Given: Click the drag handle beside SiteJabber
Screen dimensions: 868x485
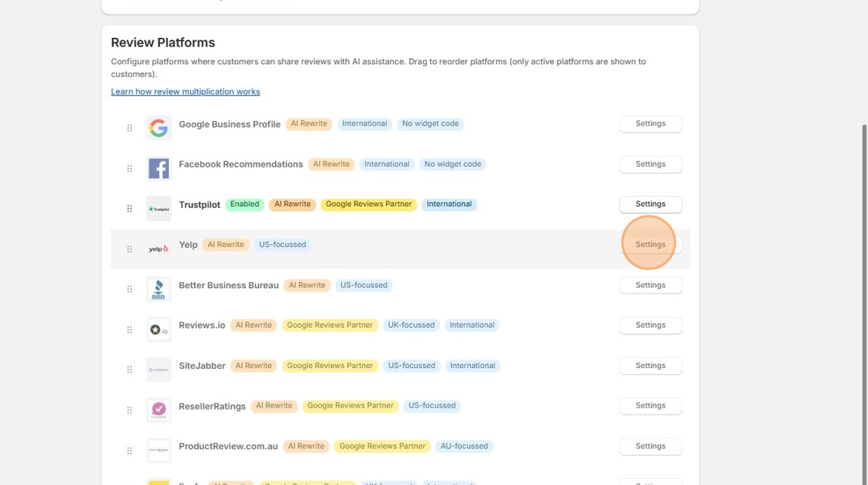Looking at the screenshot, I should point(129,370).
